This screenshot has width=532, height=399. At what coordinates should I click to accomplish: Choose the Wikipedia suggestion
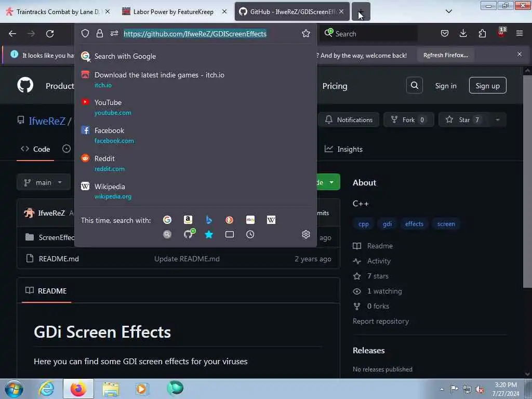click(195, 191)
